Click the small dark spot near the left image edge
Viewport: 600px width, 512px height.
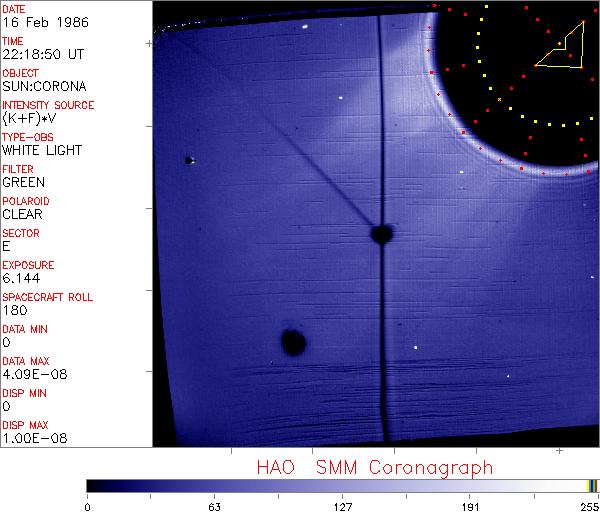[x=188, y=159]
